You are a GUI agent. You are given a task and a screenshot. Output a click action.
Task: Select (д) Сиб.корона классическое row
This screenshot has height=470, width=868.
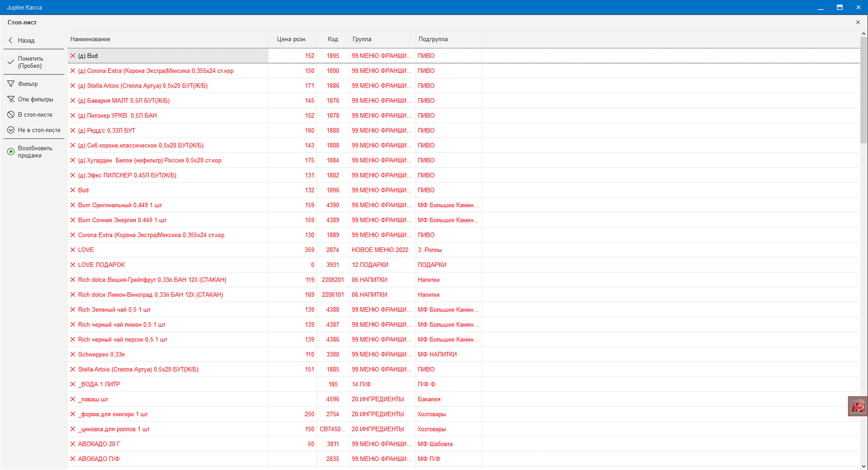463,145
